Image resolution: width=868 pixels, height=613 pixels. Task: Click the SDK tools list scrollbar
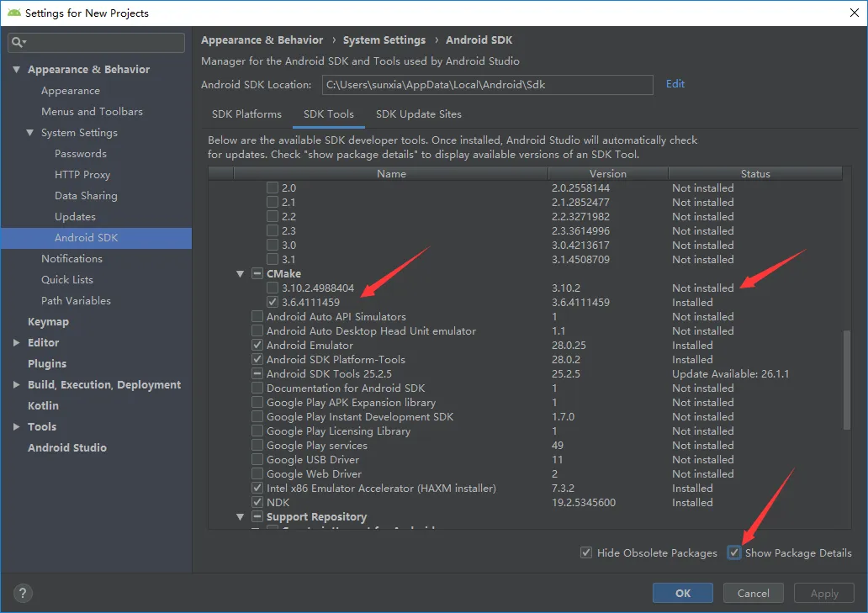(x=846, y=379)
